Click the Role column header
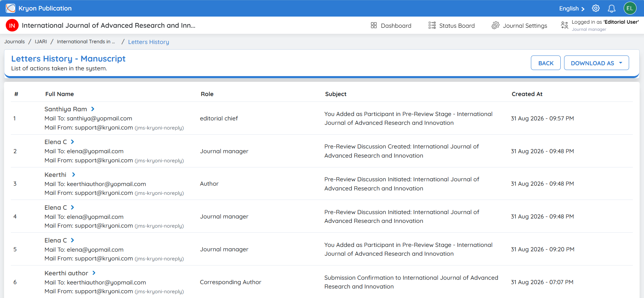644x298 pixels. [207, 94]
